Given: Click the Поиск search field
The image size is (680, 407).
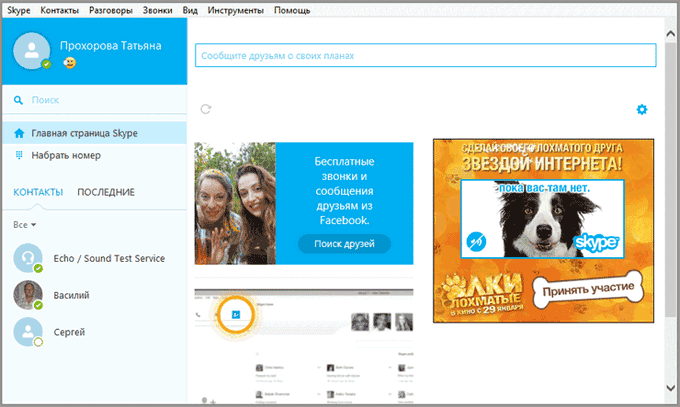Looking at the screenshot, I should (100, 100).
